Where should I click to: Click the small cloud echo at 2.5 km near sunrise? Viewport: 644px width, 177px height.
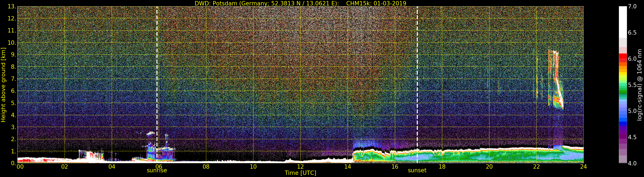tap(151, 133)
